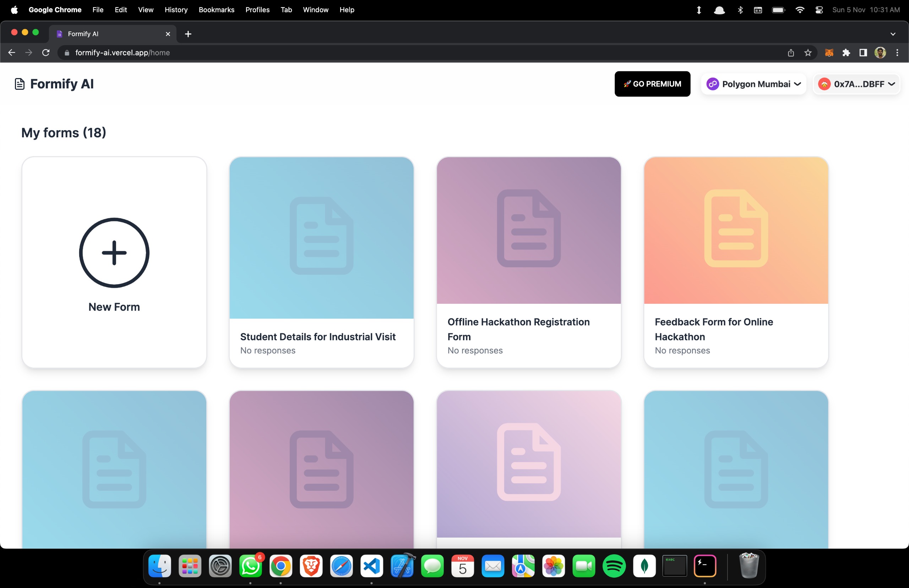The height and width of the screenshot is (588, 909).
Task: Open the Student Details for Industrial Visit form
Action: click(x=317, y=337)
